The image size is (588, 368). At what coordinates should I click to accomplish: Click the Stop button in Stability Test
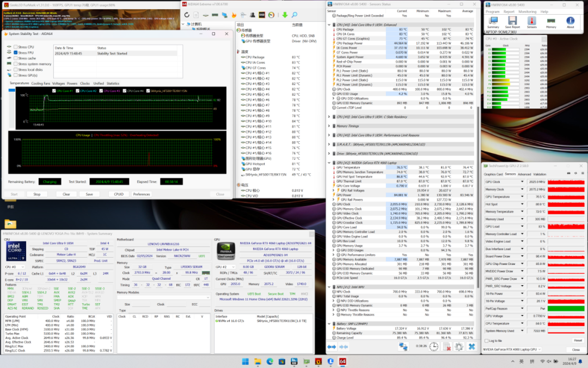tap(37, 194)
